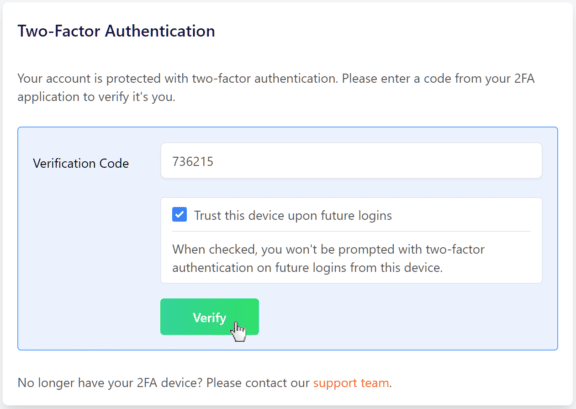This screenshot has height=409, width=576.
Task: Click the blue checkmark icon
Action: click(179, 215)
